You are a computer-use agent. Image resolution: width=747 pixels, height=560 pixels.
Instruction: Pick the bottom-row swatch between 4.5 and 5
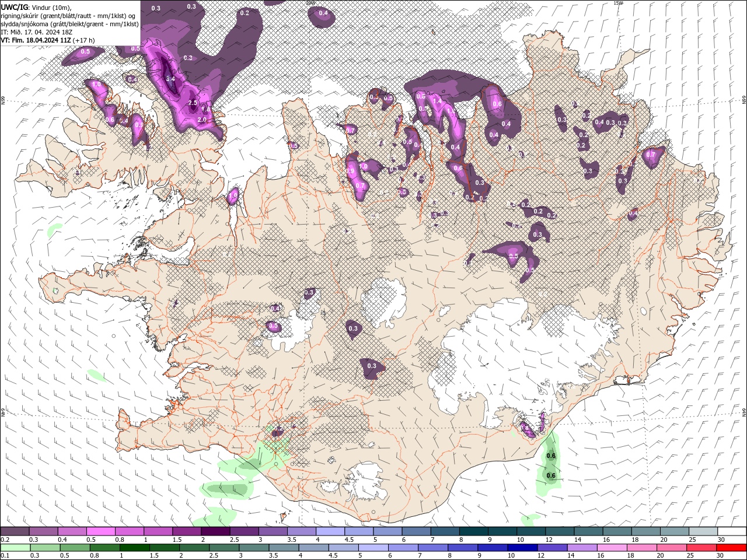(x=344, y=548)
